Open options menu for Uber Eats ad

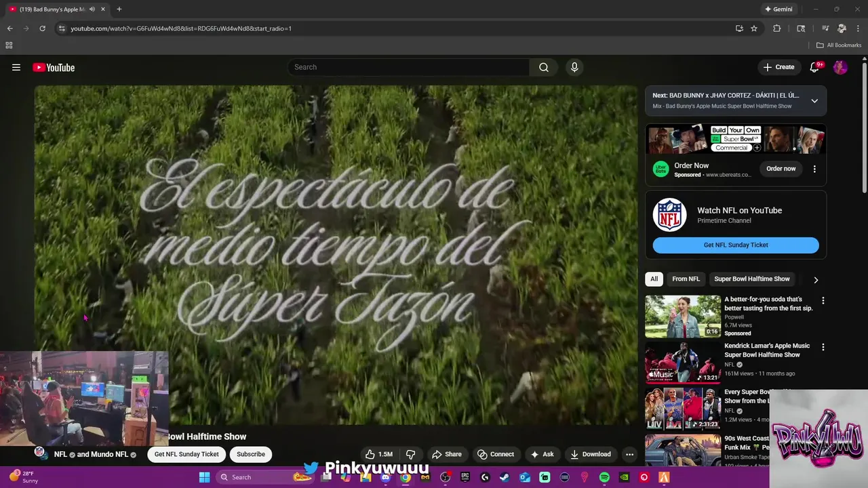coord(814,169)
